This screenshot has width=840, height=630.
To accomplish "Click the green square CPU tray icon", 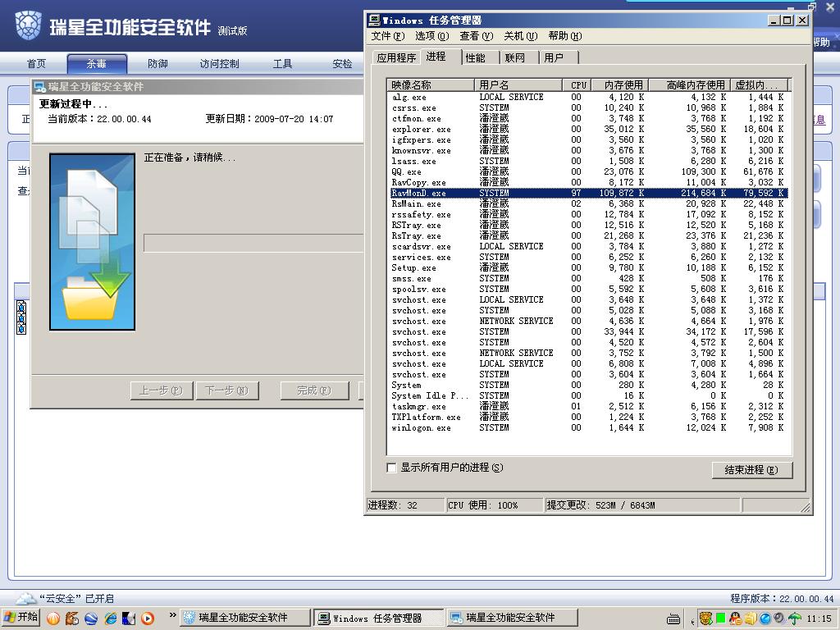I will tap(720, 619).
